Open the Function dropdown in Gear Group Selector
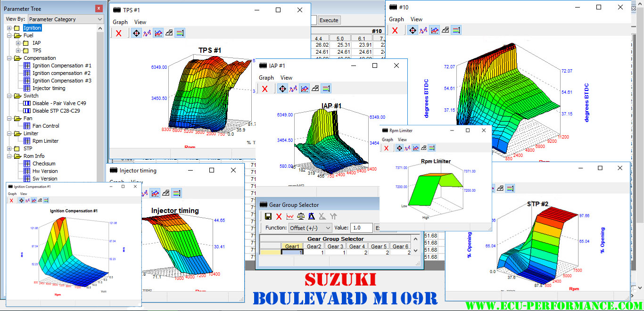This screenshot has height=311, width=644. coord(310,228)
